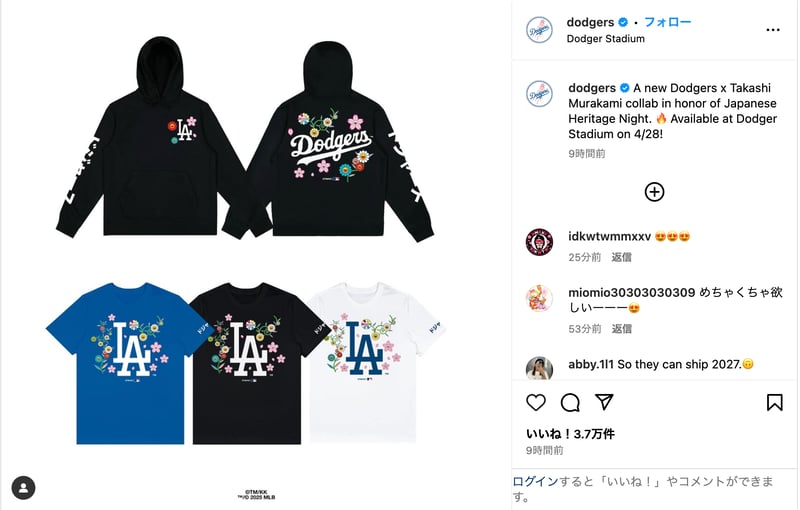Image resolution: width=800 pixels, height=510 pixels.
Task: Open the Dodger Stadium location link
Action: click(x=606, y=39)
